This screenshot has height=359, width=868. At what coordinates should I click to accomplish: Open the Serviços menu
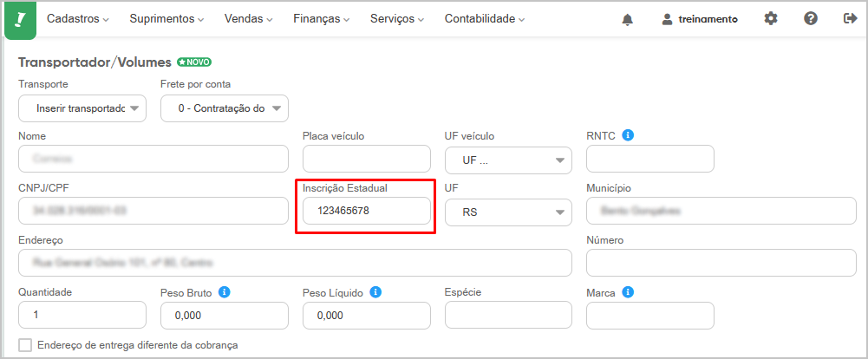pos(397,19)
